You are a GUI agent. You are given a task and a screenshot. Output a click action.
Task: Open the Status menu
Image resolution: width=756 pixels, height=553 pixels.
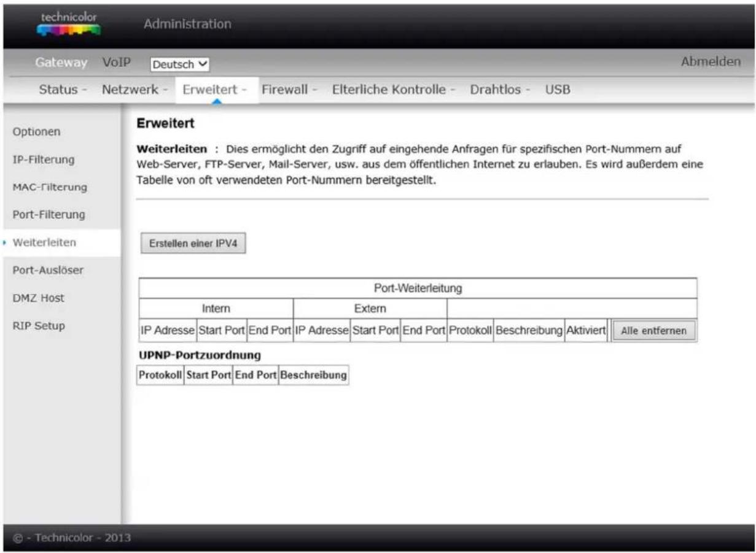tap(63, 90)
